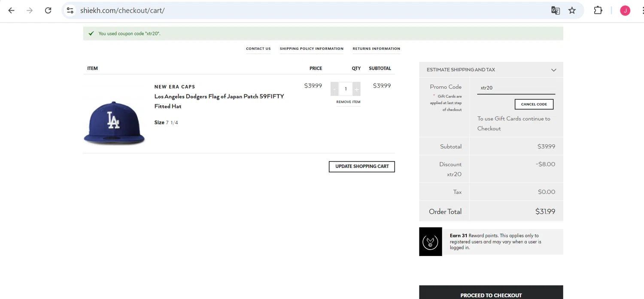
Task: Decrease quantity with the minus button
Action: point(334,89)
